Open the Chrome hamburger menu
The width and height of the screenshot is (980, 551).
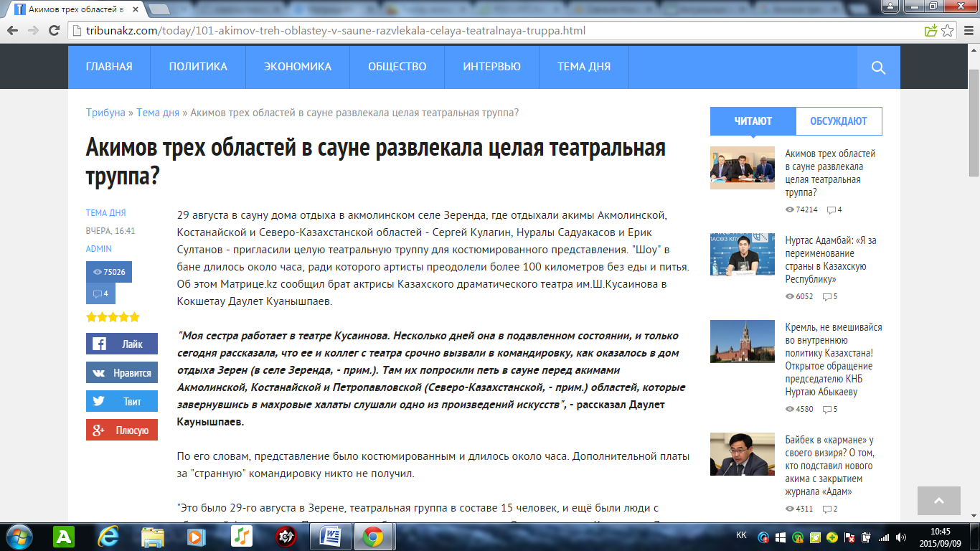point(967,31)
